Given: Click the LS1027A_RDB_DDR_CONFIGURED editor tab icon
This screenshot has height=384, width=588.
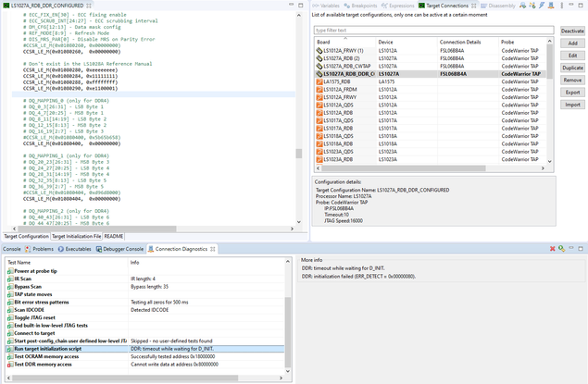Looking at the screenshot, I should coord(6,6).
